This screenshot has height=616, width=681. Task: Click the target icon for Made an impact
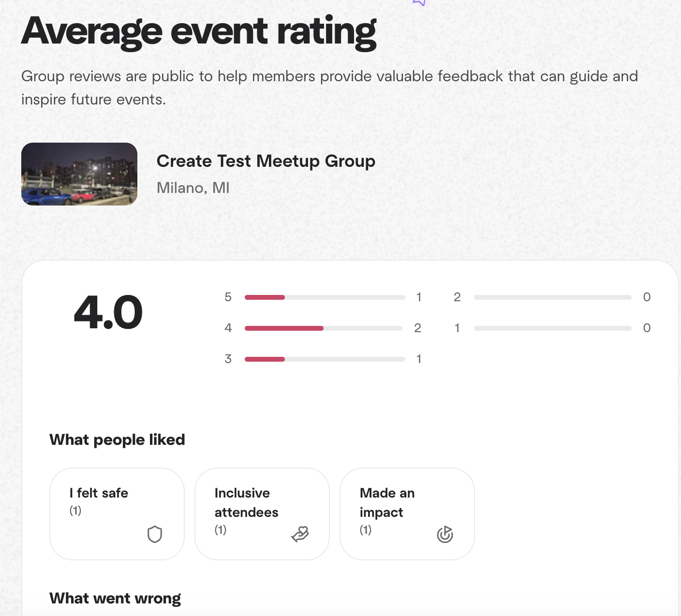point(445,534)
